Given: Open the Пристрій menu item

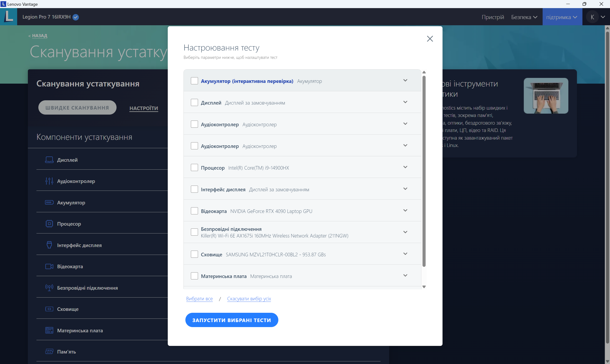Looking at the screenshot, I should (x=493, y=17).
